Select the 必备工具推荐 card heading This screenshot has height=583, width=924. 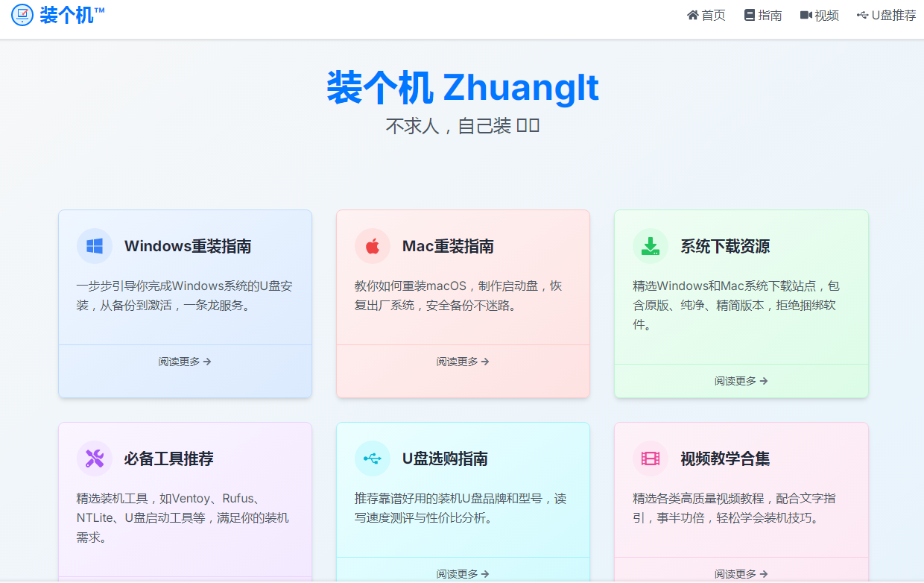[169, 459]
